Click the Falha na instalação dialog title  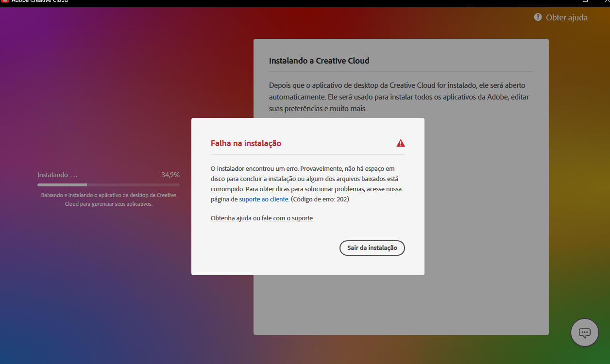coord(246,143)
